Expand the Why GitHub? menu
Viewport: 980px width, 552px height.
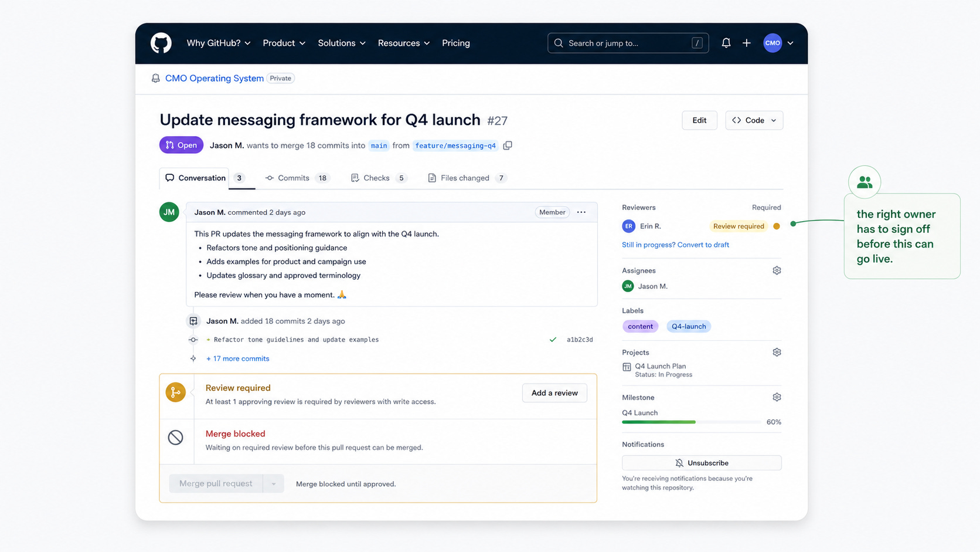[219, 43]
